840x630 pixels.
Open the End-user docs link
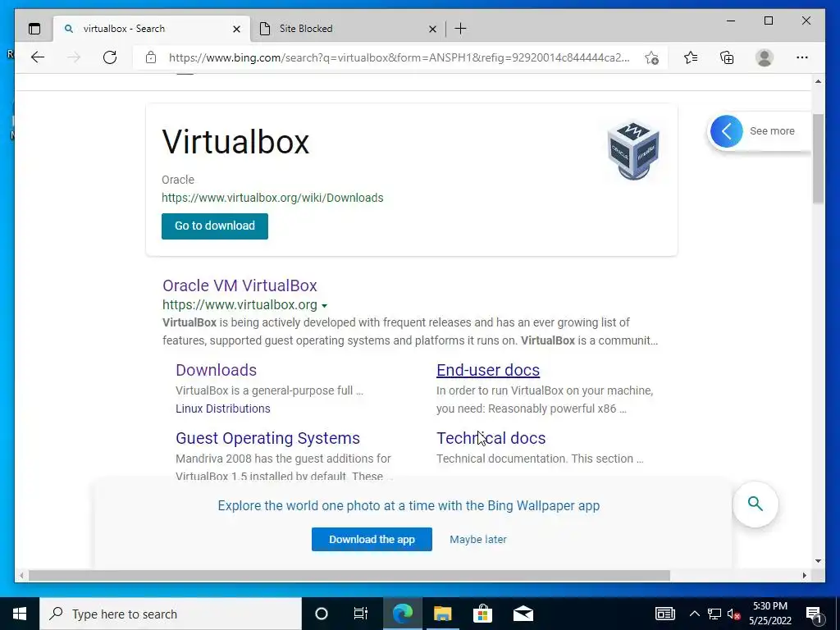pyautogui.click(x=488, y=370)
